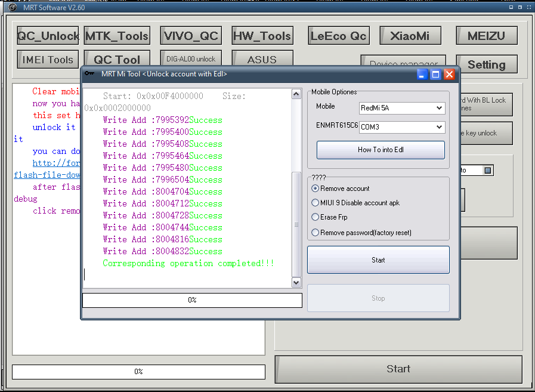
Task: Click the key unlock button behind the dialog
Action: point(487,133)
